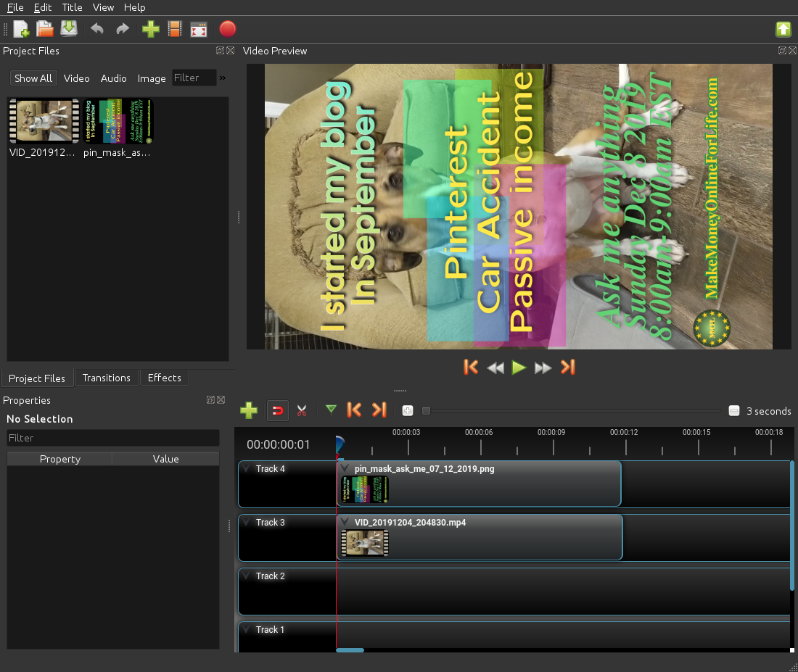Screen dimensions: 798x672
Task: Click the green up-arrow icon in top right
Action: tap(783, 29)
